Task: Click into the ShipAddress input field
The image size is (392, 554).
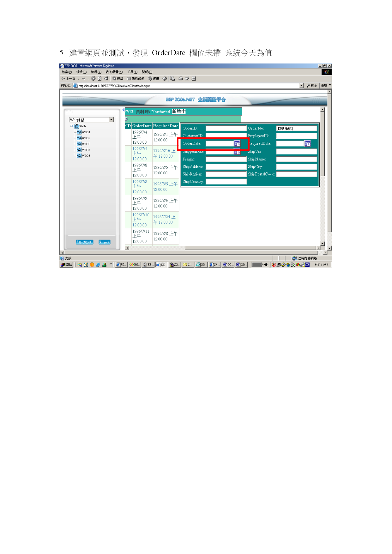Action: coord(226,167)
